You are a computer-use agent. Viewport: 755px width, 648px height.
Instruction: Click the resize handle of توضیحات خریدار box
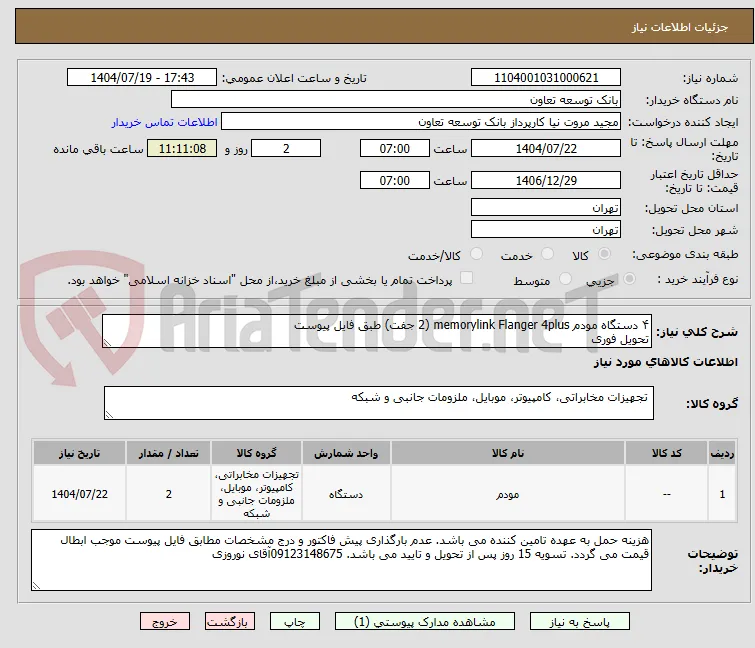36,586
